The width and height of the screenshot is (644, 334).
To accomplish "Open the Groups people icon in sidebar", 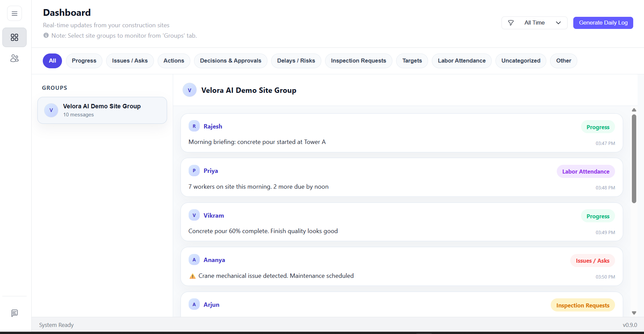I will [14, 58].
